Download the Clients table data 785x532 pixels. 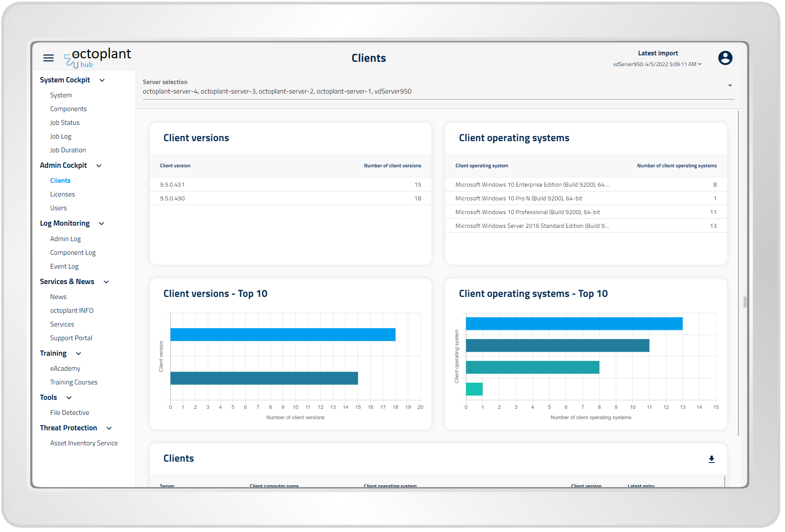tap(711, 459)
